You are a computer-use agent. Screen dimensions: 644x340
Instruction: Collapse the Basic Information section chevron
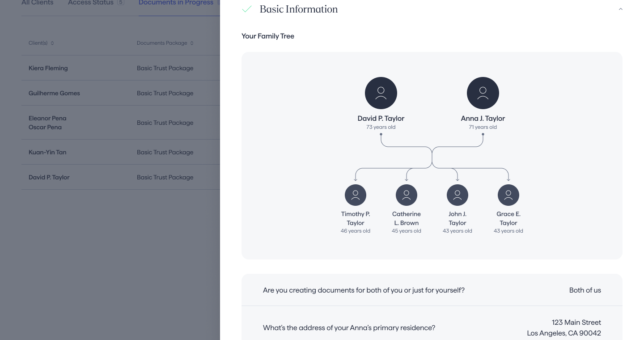620,9
